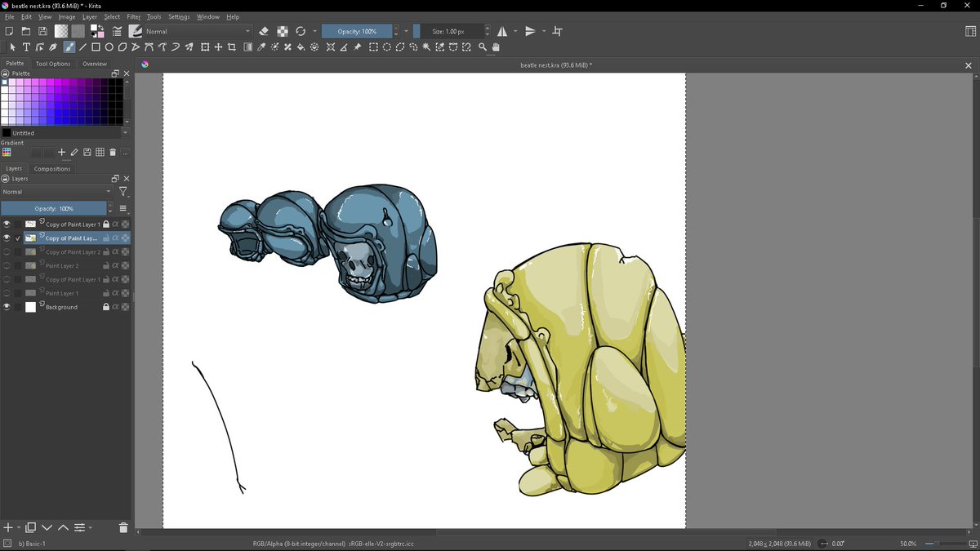Select the Text tool

tap(26, 47)
